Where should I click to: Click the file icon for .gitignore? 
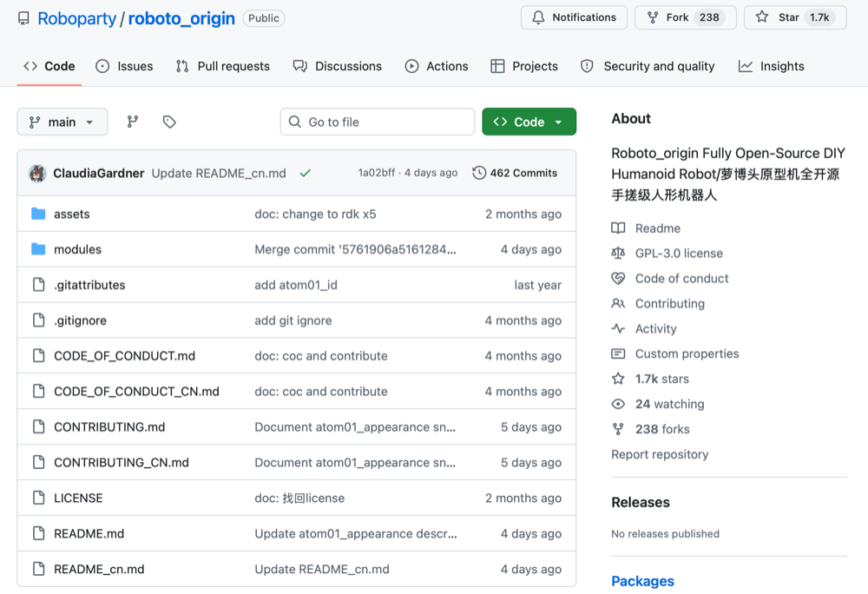(39, 320)
